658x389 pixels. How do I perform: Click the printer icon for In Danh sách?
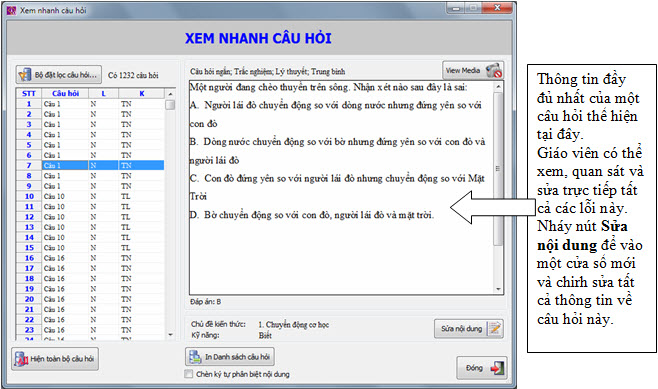(195, 357)
